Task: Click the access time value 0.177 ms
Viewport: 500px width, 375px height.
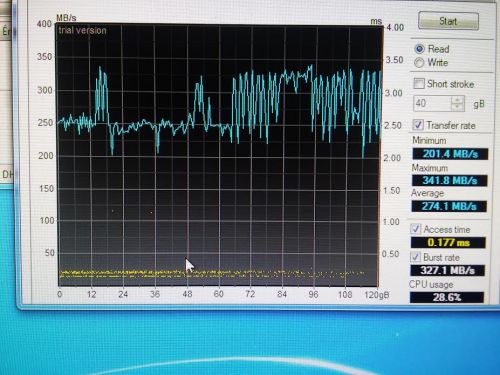Action: click(x=448, y=242)
